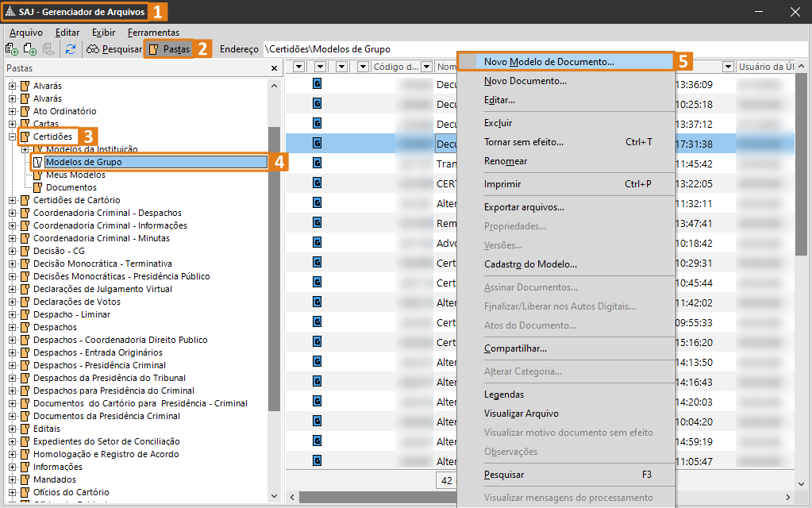Click the Usuário column header
Viewport: 812px width, 508px height.
click(x=765, y=67)
